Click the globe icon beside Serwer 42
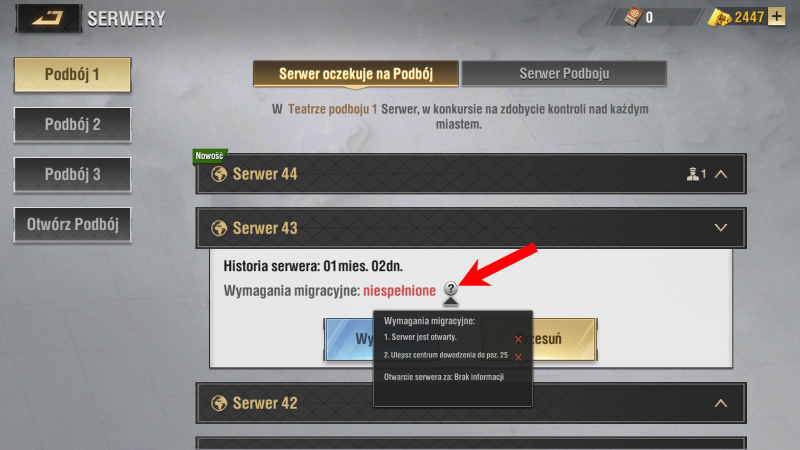 click(219, 403)
